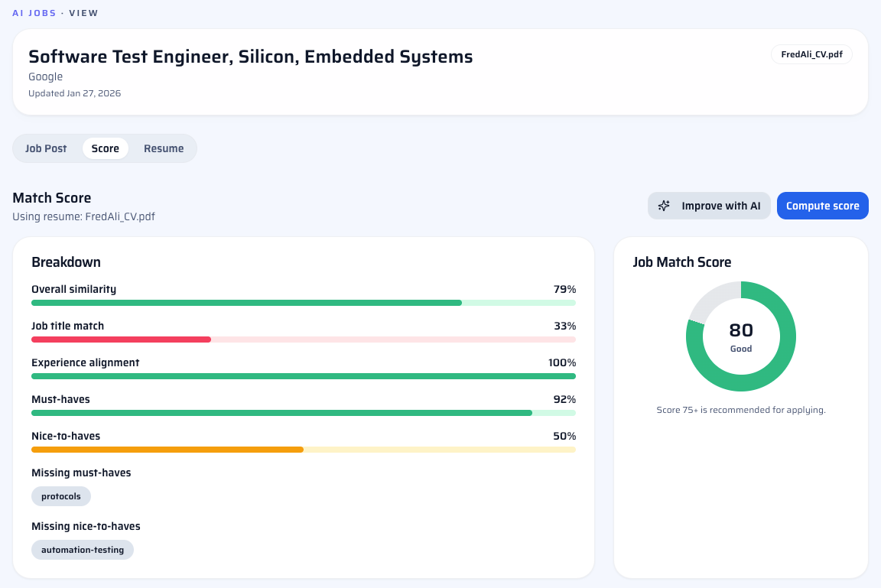Click the Overall similarity progress bar
Screen dimensions: 881x588
[303, 302]
